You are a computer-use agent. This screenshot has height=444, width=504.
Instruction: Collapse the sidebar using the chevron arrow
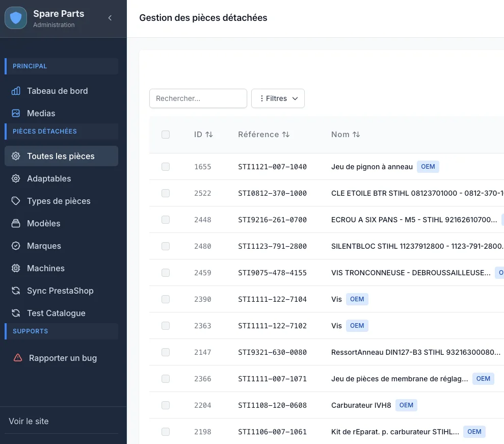coord(110,17)
